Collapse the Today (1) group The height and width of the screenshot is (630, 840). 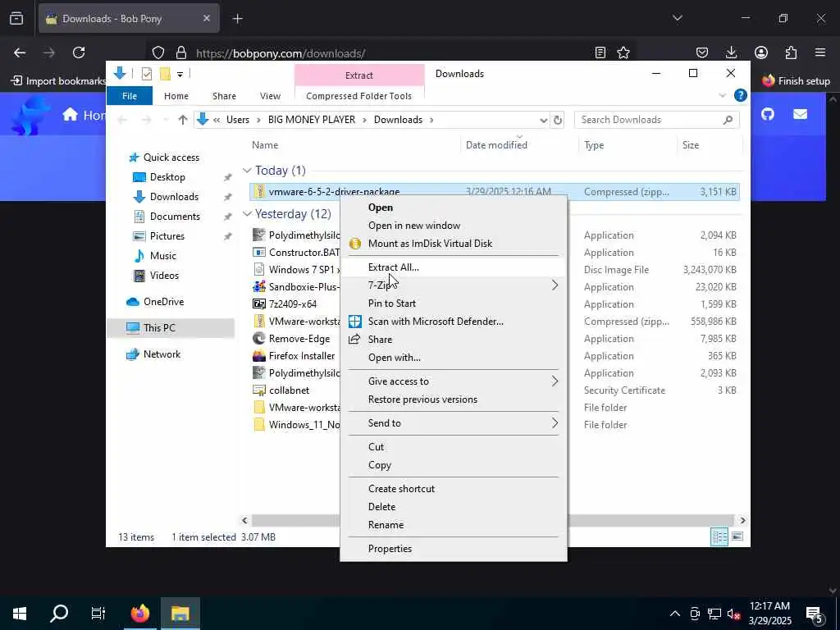[x=247, y=171]
